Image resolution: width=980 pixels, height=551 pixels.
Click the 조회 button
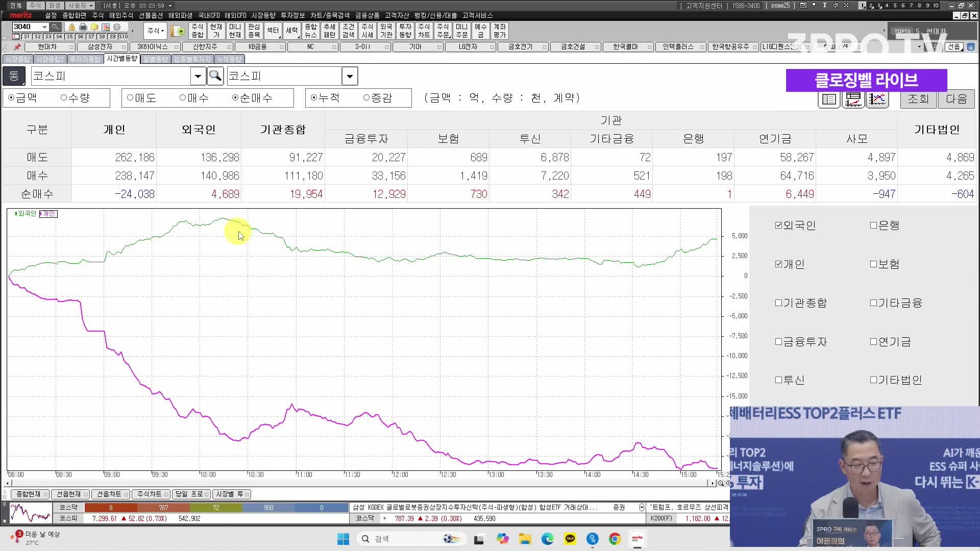(x=918, y=99)
